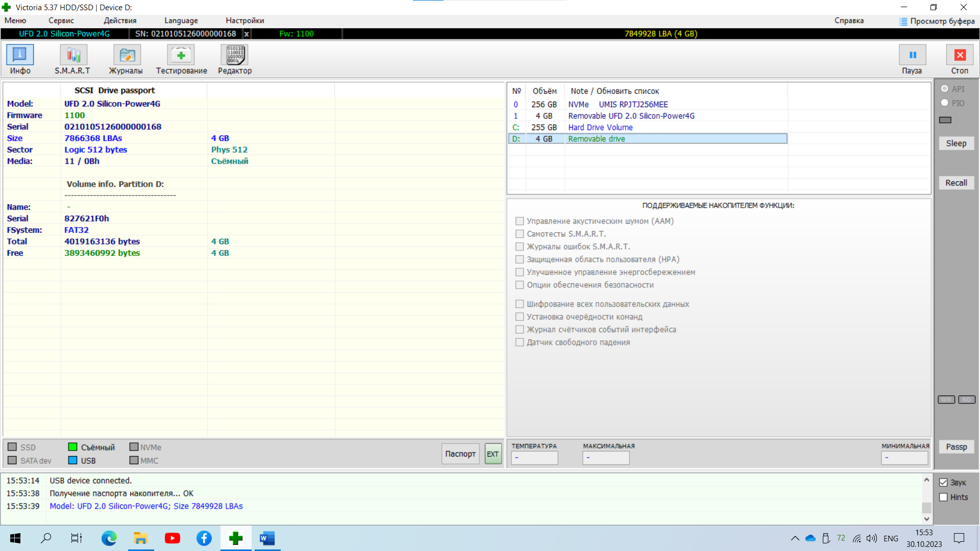This screenshot has width=980, height=551.
Task: Toggle Журналы ошибок S.M.A.R.T. checkbox
Action: [x=520, y=246]
